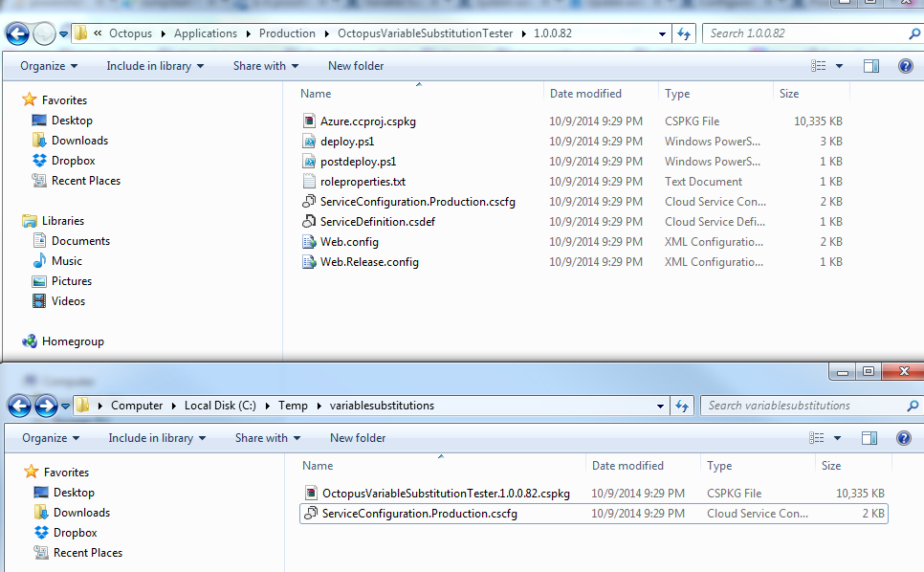The width and height of the screenshot is (924, 572).
Task: Change view icon in the 1.0.0.82 window
Action: 819,66
